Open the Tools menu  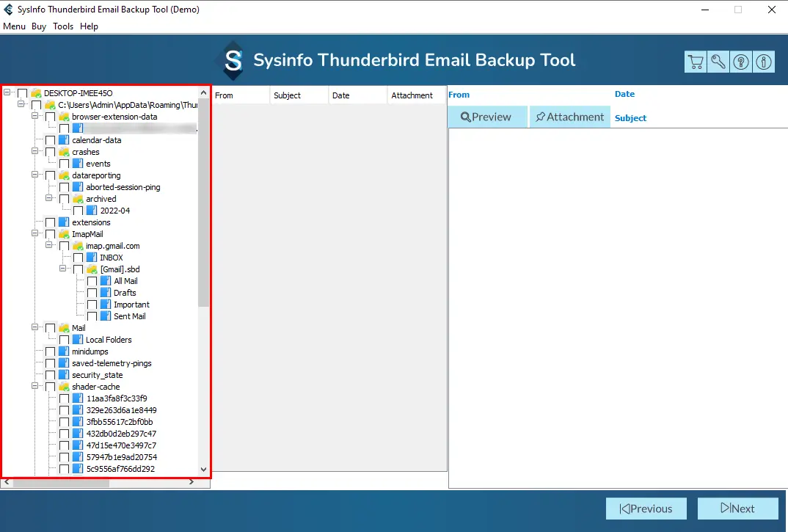[x=63, y=26]
